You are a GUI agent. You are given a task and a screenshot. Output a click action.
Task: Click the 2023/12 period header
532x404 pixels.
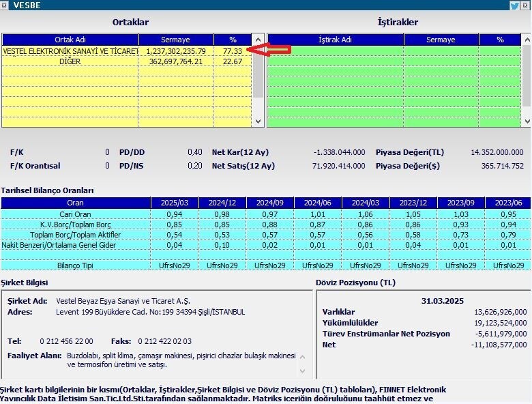click(x=413, y=203)
